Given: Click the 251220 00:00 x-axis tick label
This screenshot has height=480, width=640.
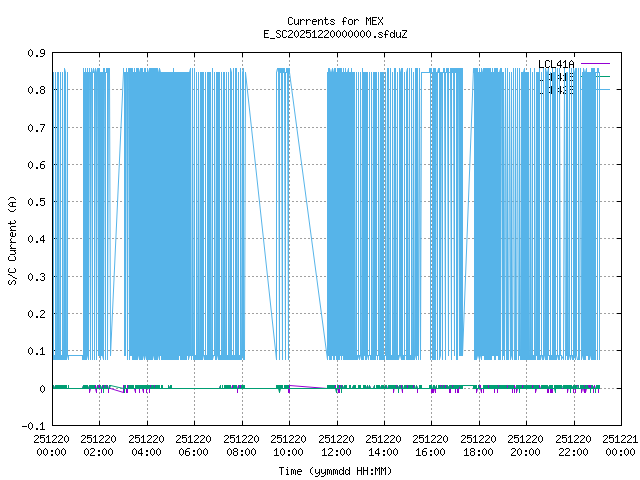Looking at the screenshot, I should (52, 444).
